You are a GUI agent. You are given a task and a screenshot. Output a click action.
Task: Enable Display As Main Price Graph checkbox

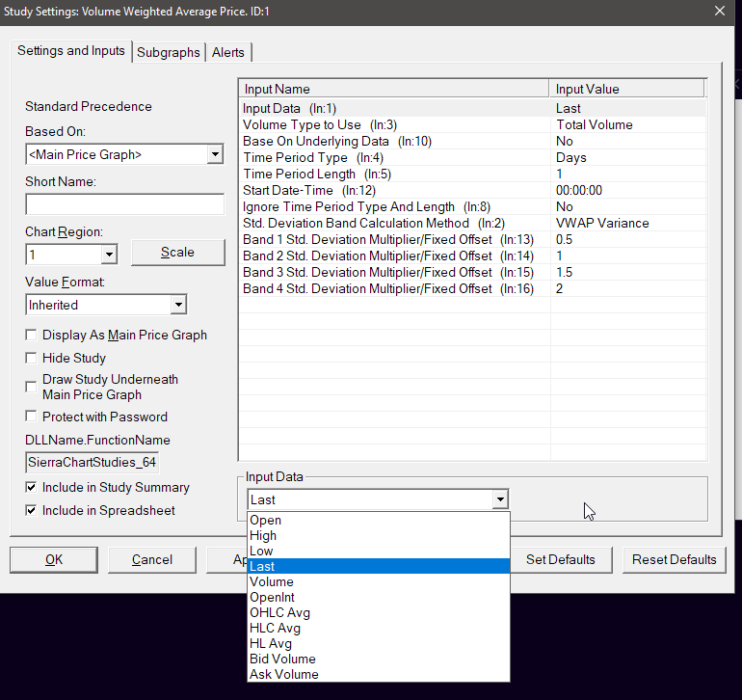coord(32,336)
